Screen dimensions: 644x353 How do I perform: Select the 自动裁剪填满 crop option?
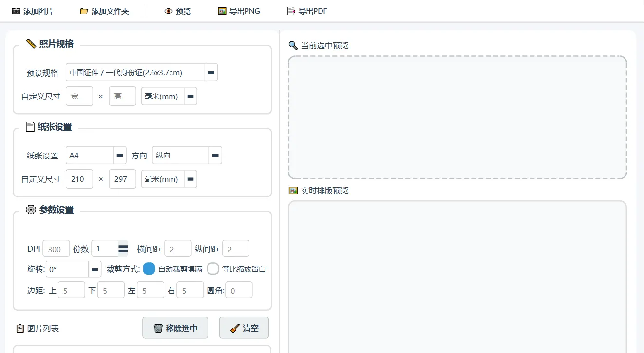coord(149,269)
